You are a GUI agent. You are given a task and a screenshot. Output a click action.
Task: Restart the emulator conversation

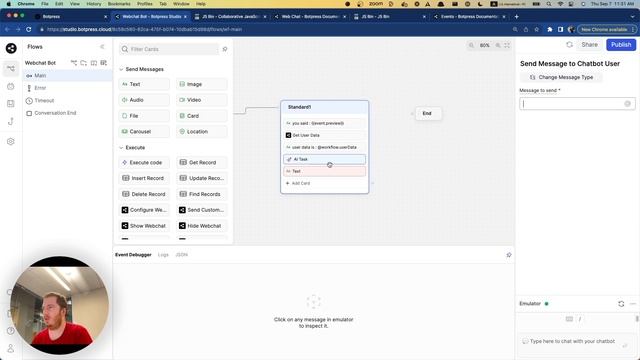click(621, 304)
